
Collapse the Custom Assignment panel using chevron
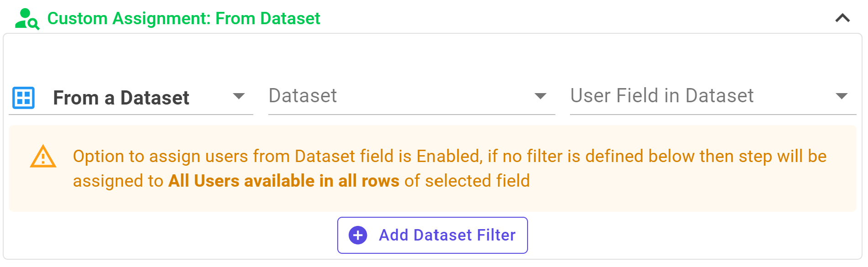842,18
